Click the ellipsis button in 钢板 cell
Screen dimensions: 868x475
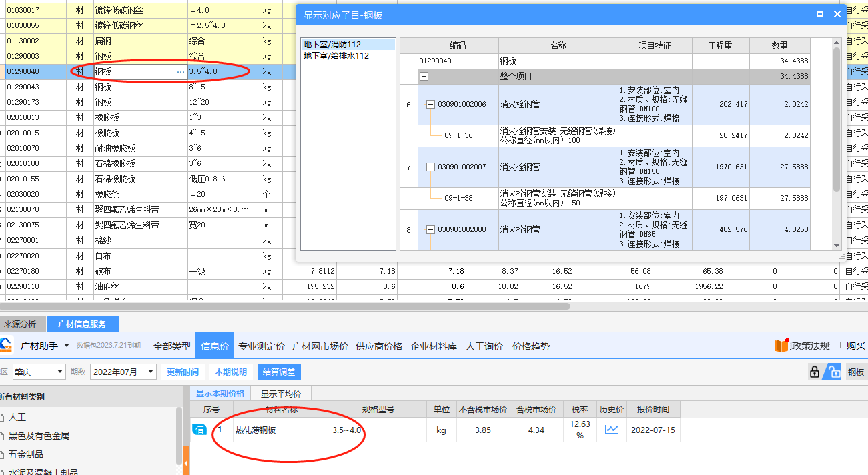(181, 71)
